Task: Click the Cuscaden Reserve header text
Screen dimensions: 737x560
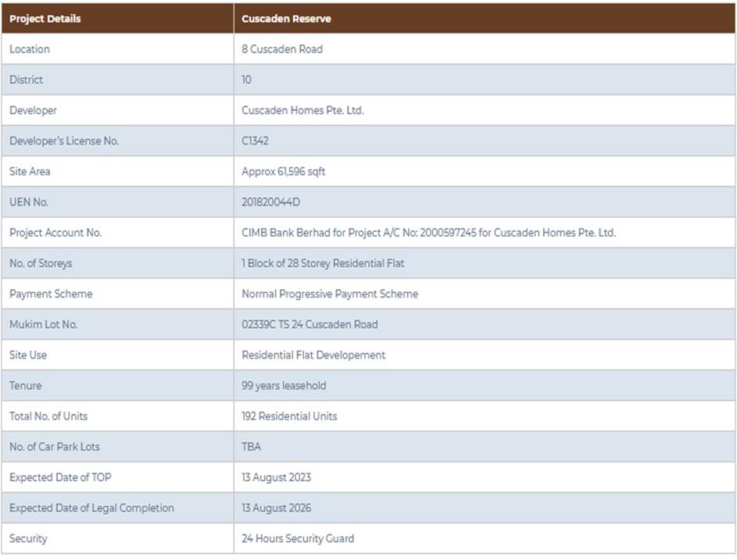Action: click(286, 18)
